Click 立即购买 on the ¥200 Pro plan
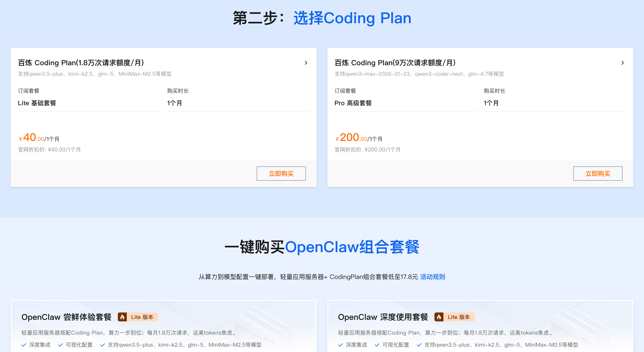Image resolution: width=644 pixels, height=352 pixels. (598, 173)
